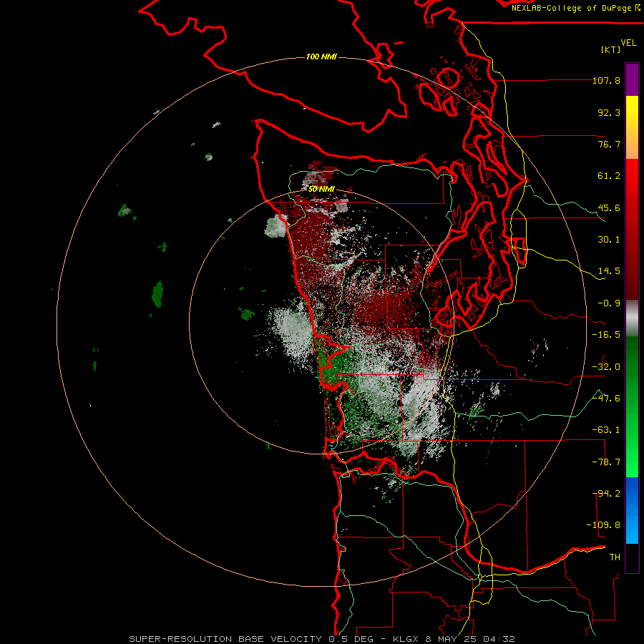Click the 92.3 legend value
Viewport: 644px width, 644px height.
tap(609, 112)
